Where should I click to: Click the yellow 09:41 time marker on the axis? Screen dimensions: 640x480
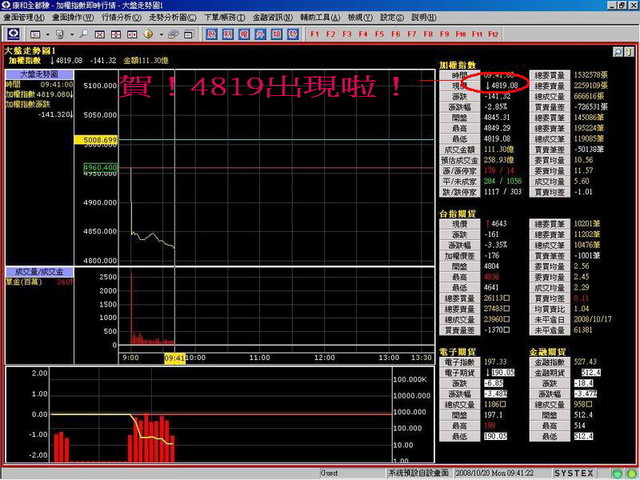(x=175, y=358)
